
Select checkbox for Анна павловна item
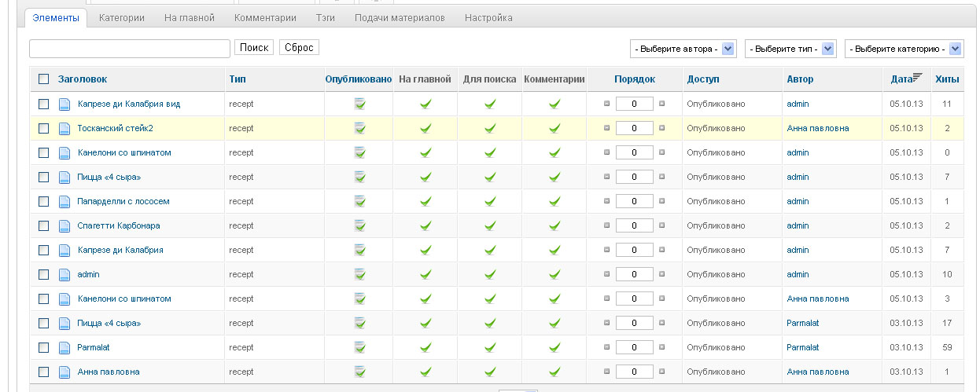[x=43, y=372]
